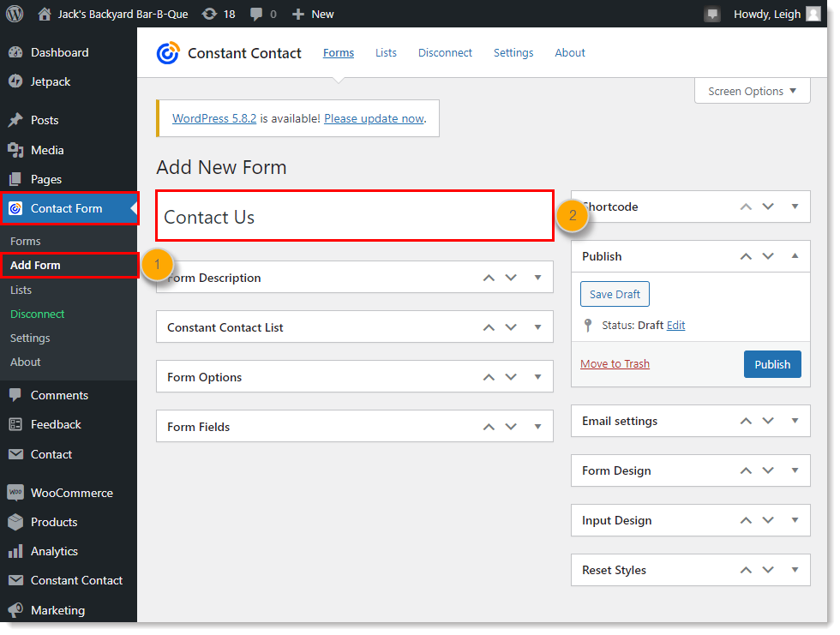Click the WordPress logo in admin bar
Screen dimensions: 840x635
(x=15, y=14)
